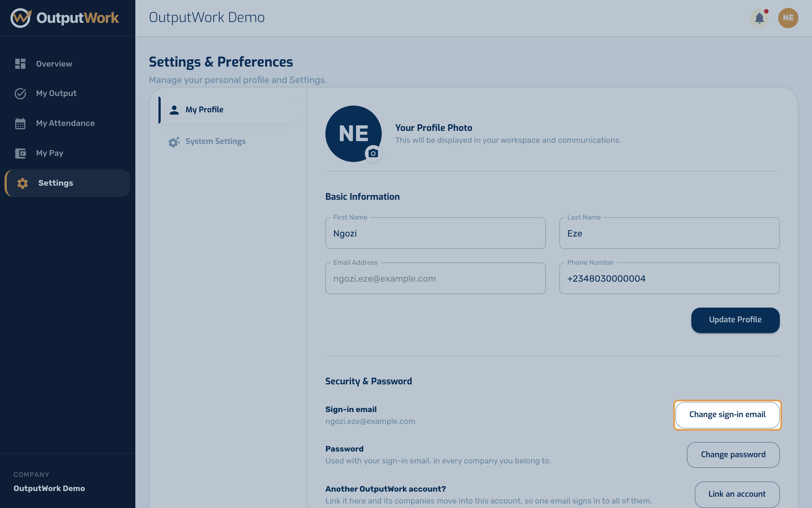Image resolution: width=812 pixels, height=508 pixels.
Task: Click OutputWork Demo company name in sidebar footer
Action: 49,489
